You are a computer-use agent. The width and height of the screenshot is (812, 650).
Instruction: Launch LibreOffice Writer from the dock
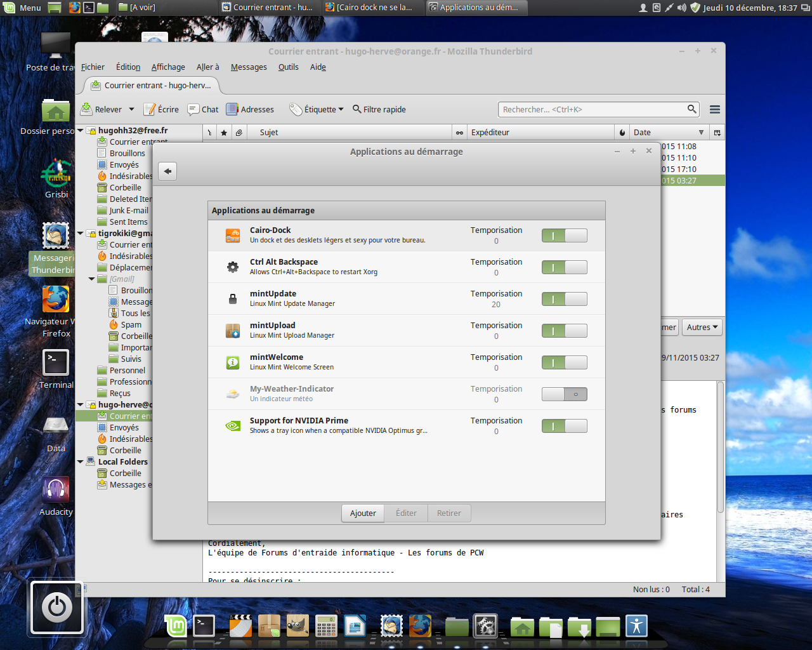tap(355, 627)
